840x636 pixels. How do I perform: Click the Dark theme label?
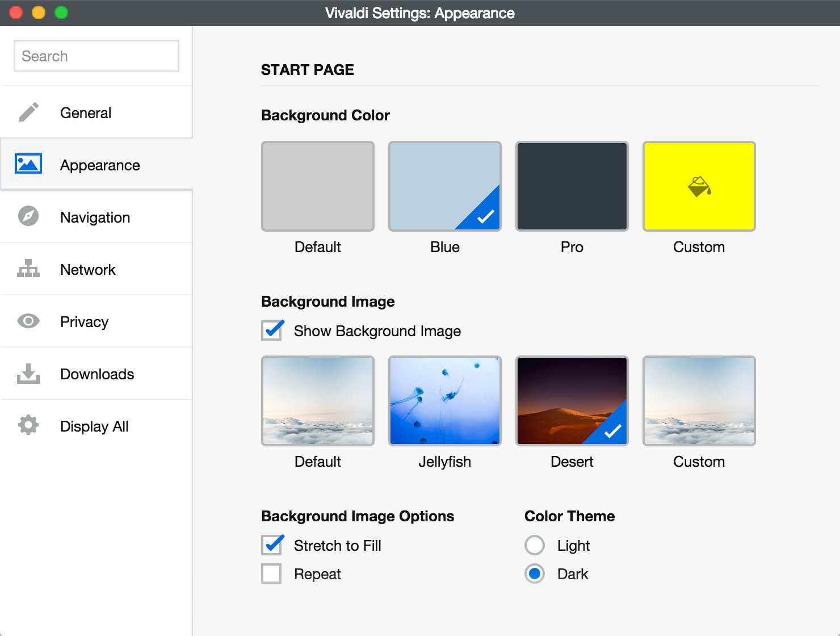[x=573, y=574]
